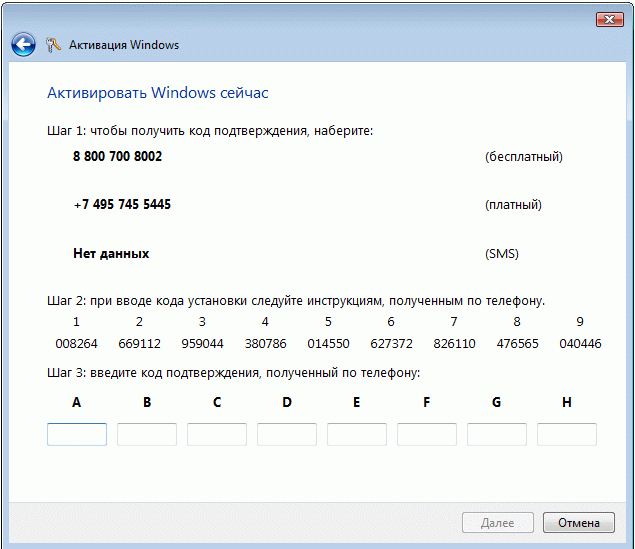The height and width of the screenshot is (549, 635).
Task: Click the last confirmation field H
Action: [x=567, y=434]
